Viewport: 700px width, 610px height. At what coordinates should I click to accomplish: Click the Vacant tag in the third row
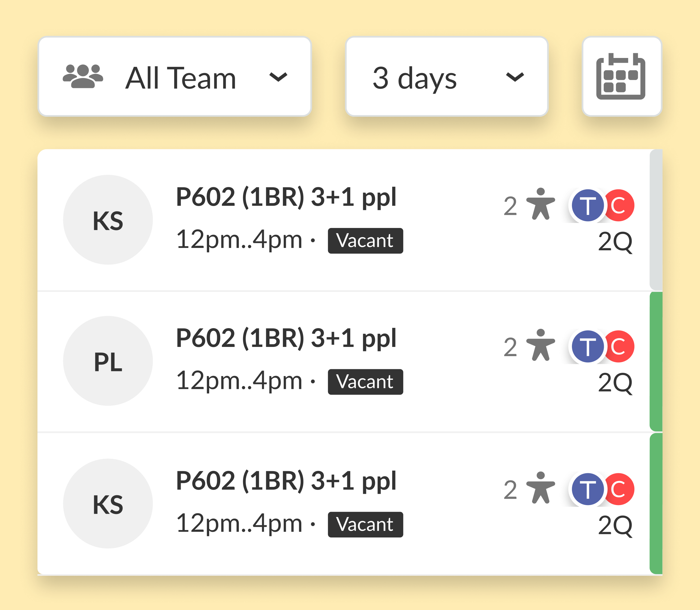[x=365, y=525]
